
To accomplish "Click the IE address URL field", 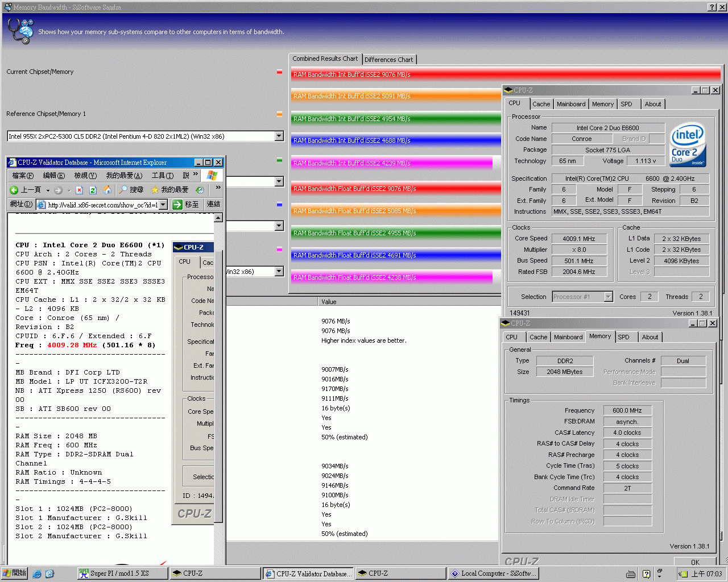I will coord(102,205).
